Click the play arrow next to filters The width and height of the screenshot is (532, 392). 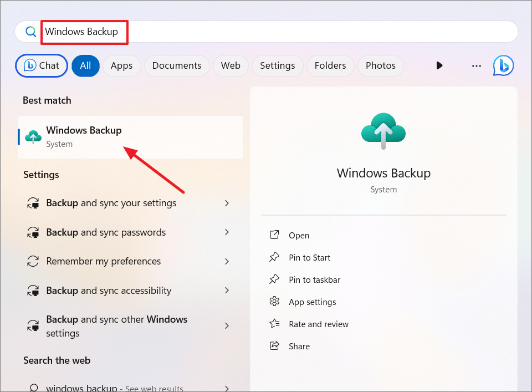click(x=439, y=65)
